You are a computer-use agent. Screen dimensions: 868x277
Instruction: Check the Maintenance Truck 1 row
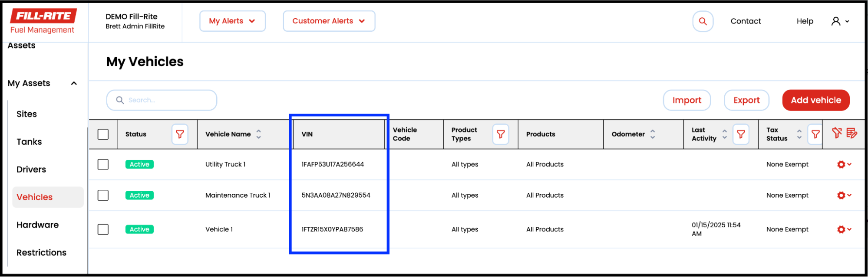[x=103, y=196]
